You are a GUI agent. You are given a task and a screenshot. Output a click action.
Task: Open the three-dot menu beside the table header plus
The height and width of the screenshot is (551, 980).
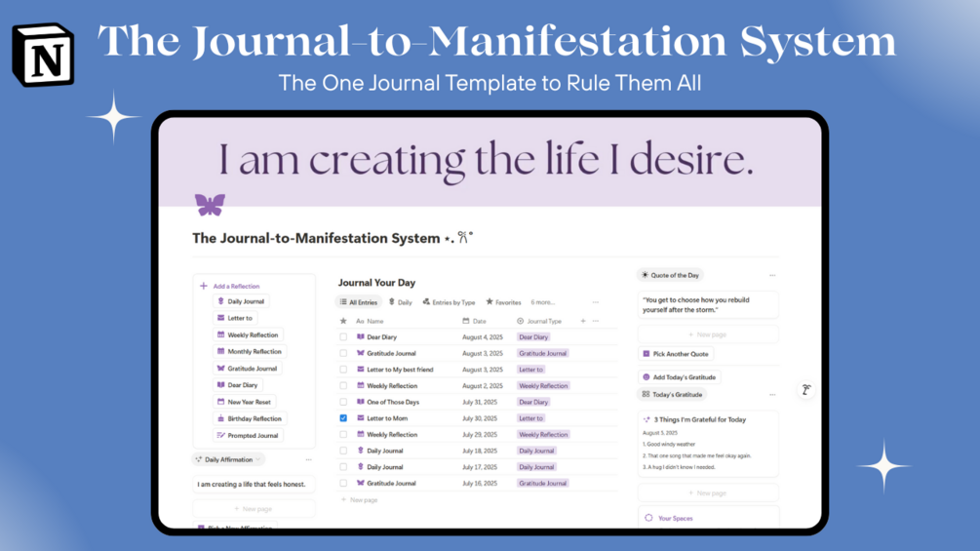596,321
